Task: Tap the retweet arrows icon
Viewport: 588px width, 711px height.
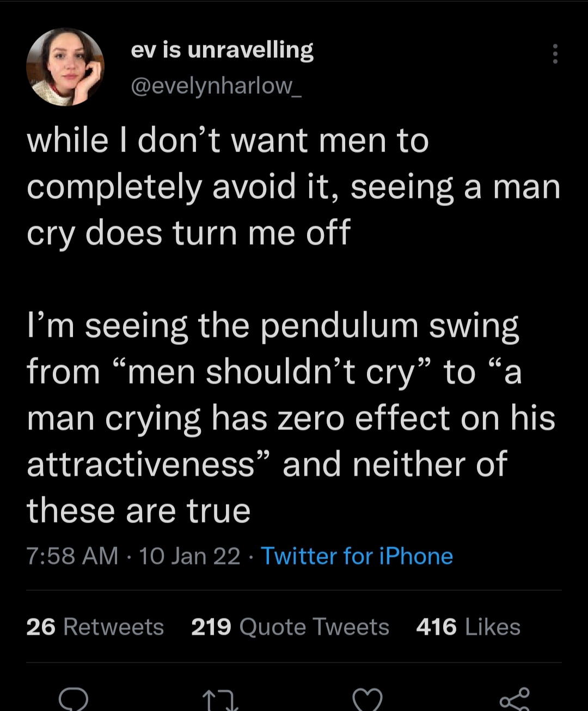Action: click(x=220, y=701)
